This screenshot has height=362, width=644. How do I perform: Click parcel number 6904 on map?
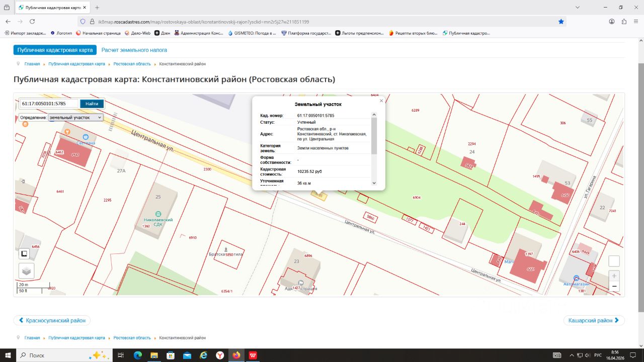[417, 198]
